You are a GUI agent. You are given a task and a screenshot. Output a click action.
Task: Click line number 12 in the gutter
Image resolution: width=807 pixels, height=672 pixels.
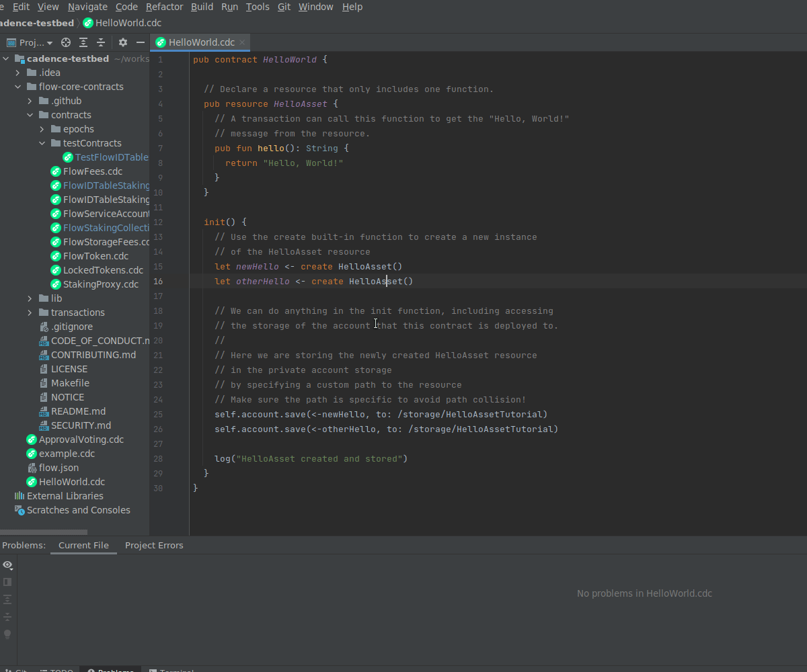click(158, 222)
